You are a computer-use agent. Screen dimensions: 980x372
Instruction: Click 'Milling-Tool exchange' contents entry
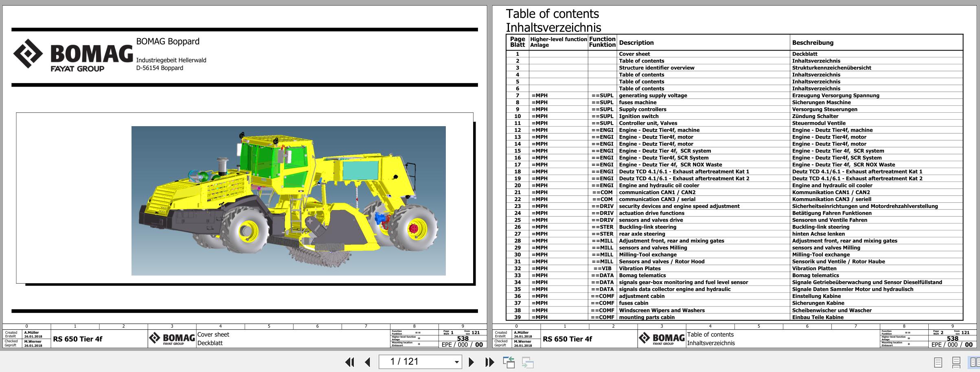click(648, 255)
